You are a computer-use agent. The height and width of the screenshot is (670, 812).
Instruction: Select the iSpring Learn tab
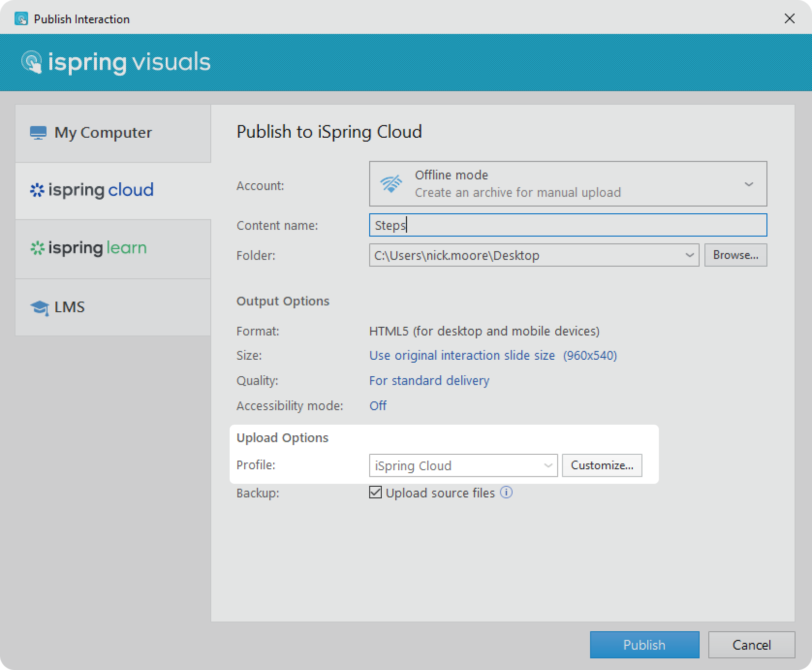click(113, 249)
